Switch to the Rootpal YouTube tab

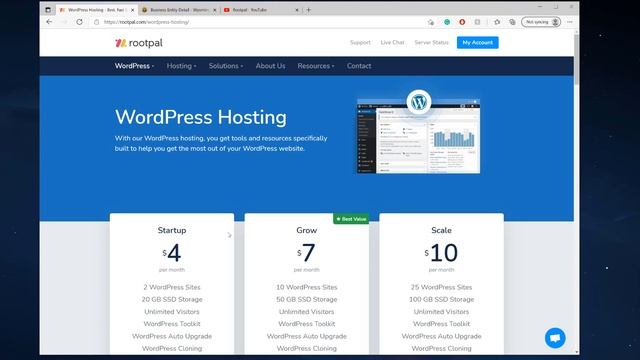[x=261, y=10]
